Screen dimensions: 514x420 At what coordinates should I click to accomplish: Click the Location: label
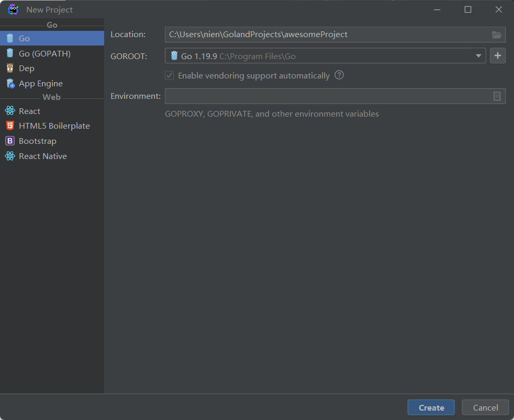(x=128, y=35)
